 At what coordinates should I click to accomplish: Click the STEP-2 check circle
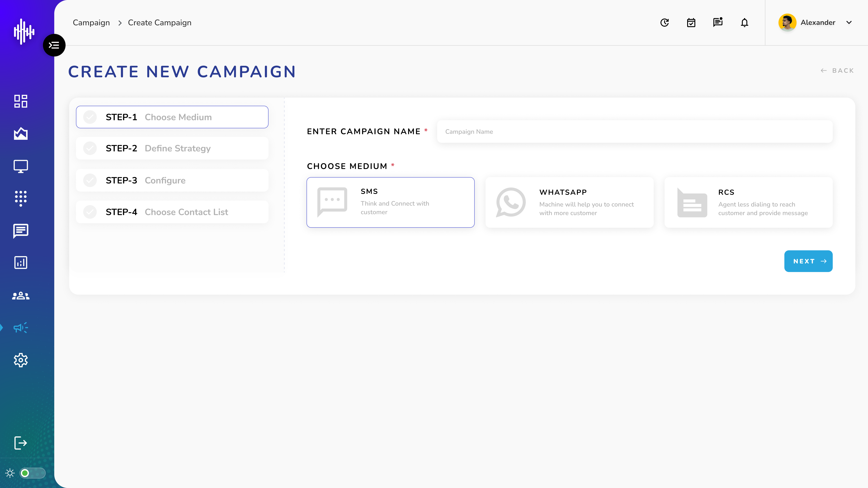click(x=90, y=148)
